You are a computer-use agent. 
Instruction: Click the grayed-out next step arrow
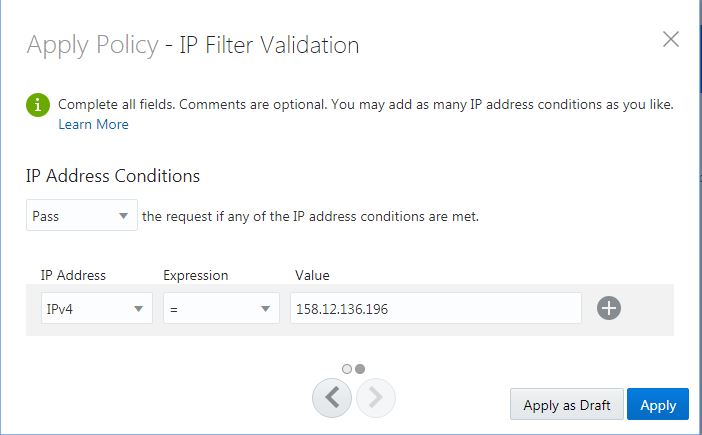(x=376, y=397)
